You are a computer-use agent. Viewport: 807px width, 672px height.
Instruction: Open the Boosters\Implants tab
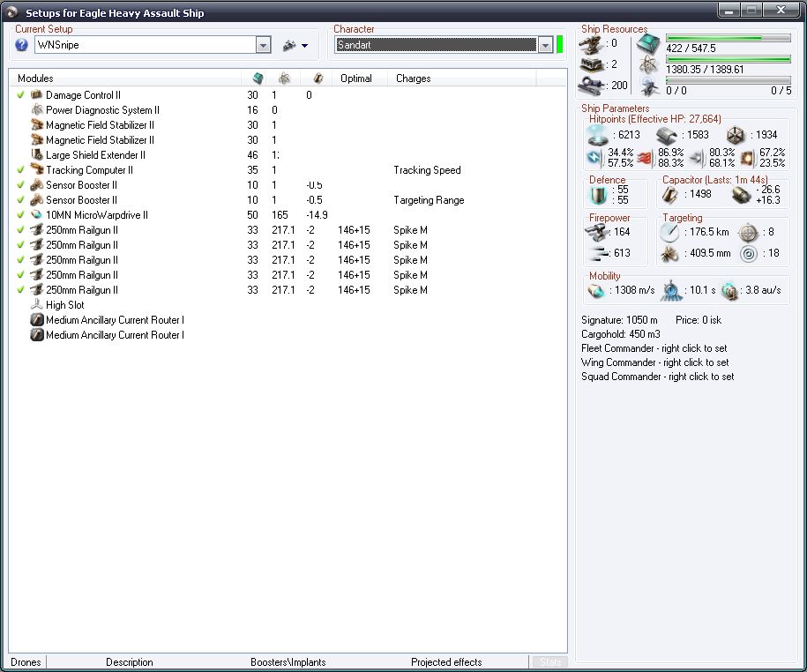pyautogui.click(x=288, y=662)
